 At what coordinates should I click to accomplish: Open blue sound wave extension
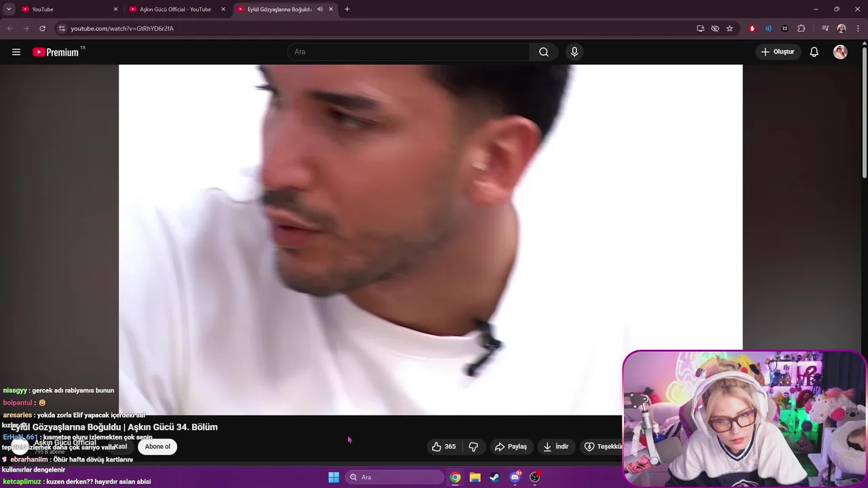(x=768, y=28)
